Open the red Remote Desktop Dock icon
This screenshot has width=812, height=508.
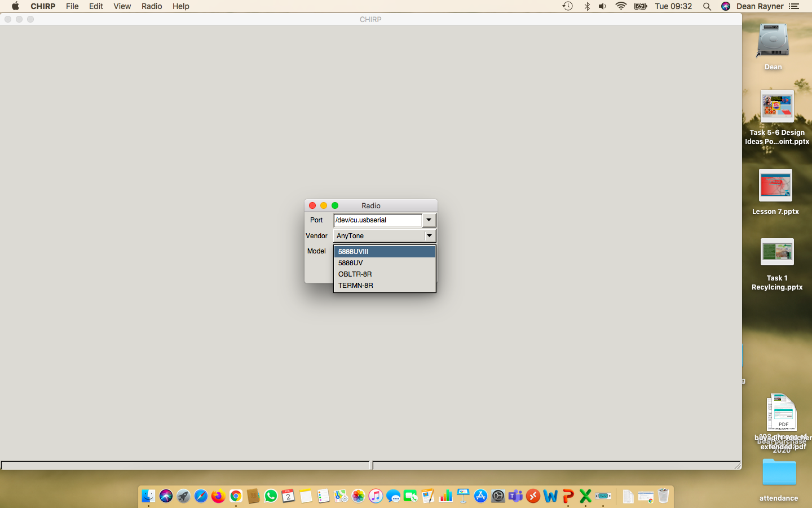[x=533, y=496]
